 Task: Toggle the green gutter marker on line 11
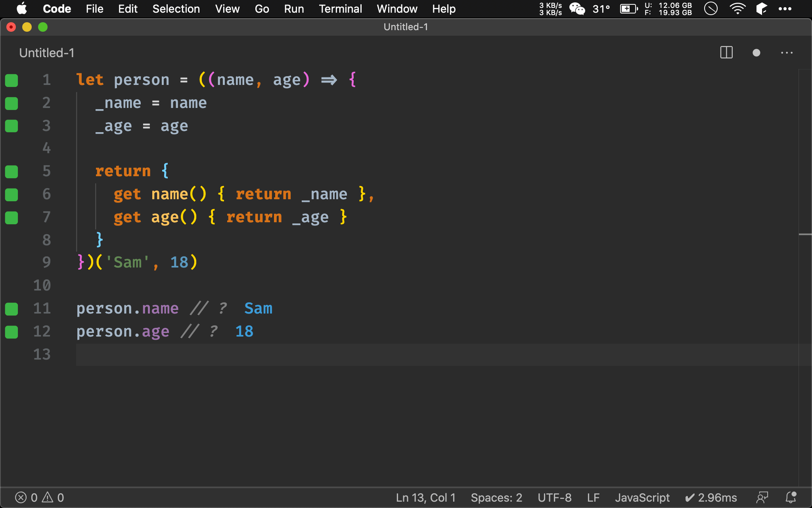[x=11, y=309]
